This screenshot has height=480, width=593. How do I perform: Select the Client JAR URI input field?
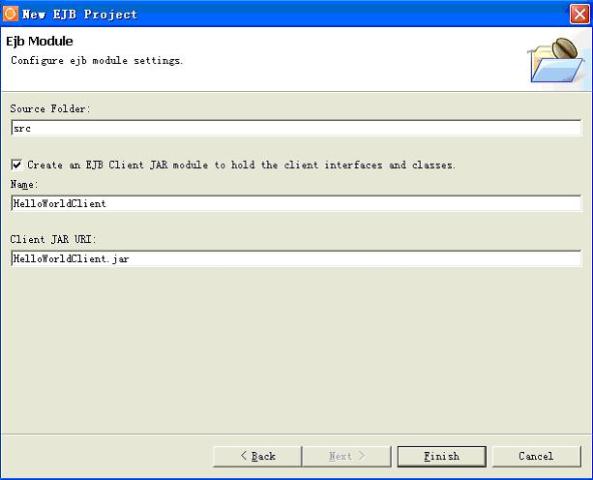tap(296, 259)
